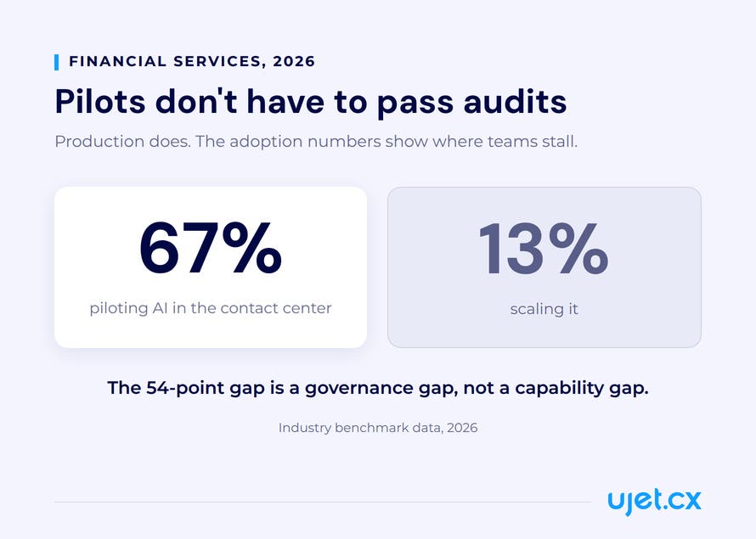
Task: Click the ujet.cx logo
Action: [x=654, y=502]
